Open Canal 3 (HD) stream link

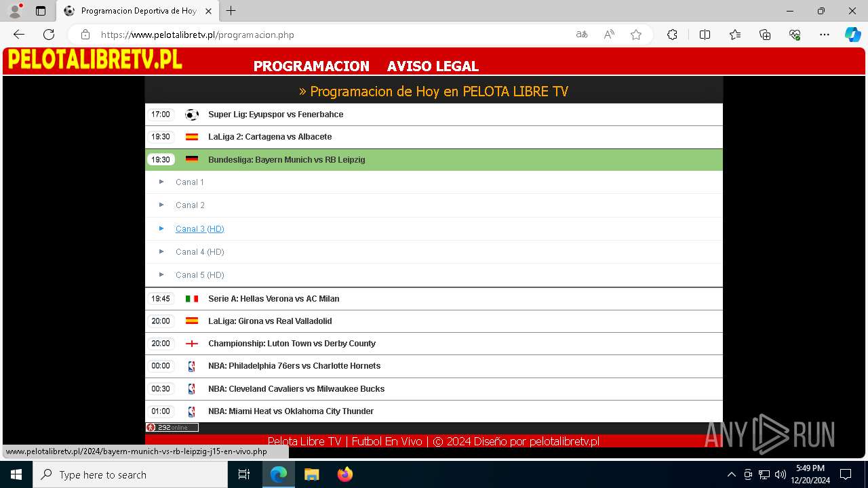200,229
